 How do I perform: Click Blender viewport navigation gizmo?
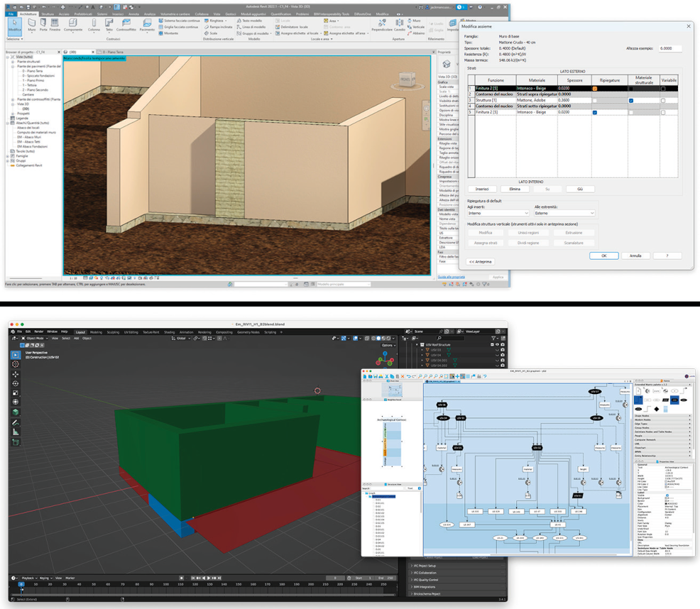[385, 358]
